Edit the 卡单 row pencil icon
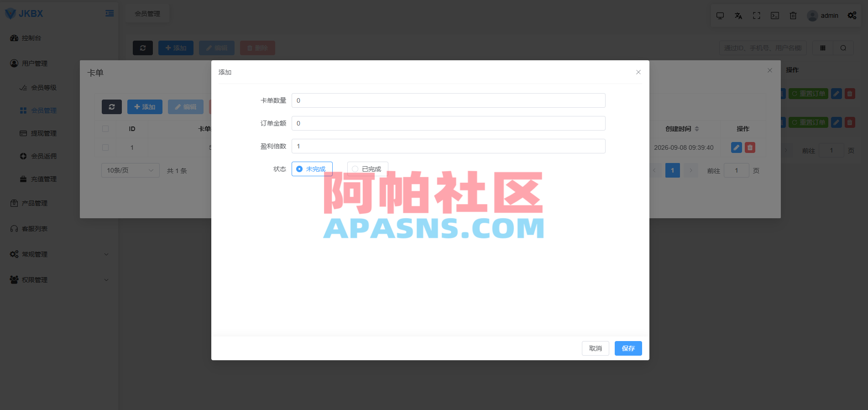The height and width of the screenshot is (410, 868). [736, 147]
